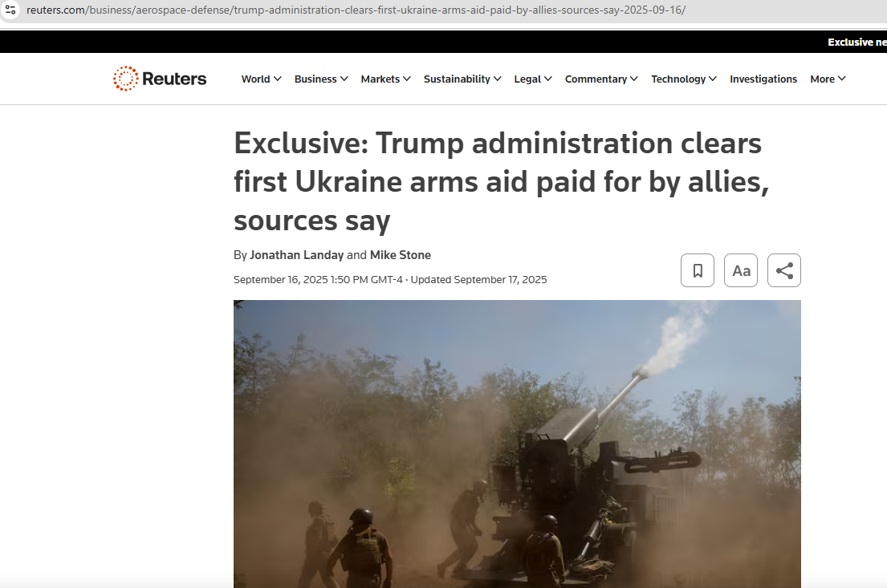Click the Reuters logo

pos(160,79)
